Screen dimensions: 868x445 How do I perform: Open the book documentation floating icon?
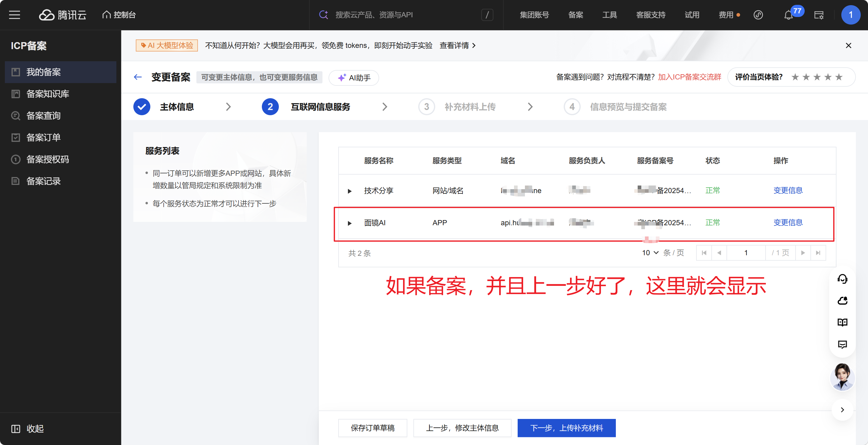click(x=843, y=322)
